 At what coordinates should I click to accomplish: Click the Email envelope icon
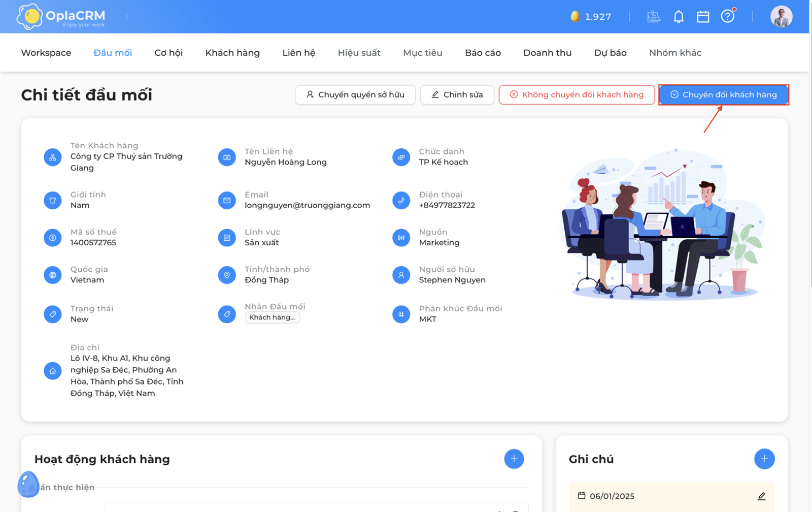click(227, 201)
